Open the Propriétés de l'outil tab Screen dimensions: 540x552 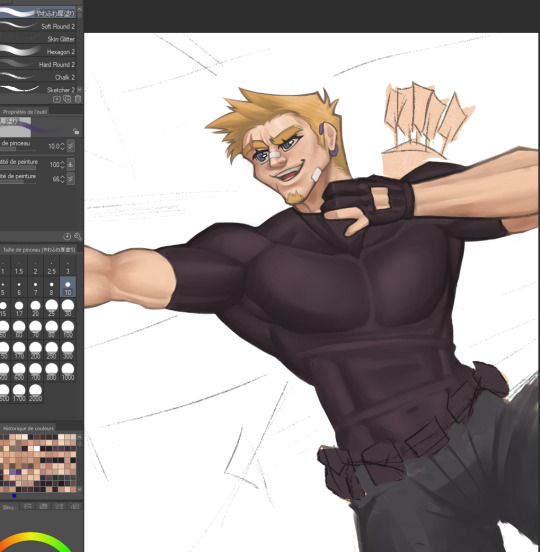[25, 112]
